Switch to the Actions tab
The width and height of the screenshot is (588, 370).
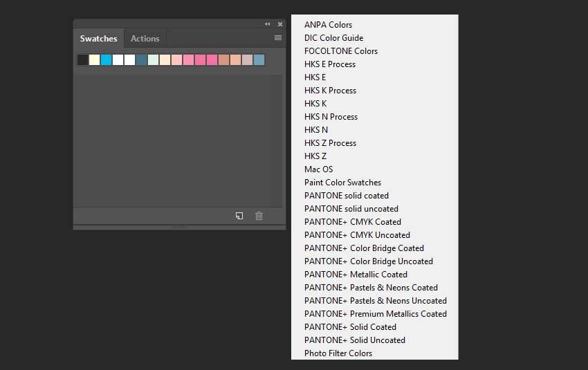145,38
